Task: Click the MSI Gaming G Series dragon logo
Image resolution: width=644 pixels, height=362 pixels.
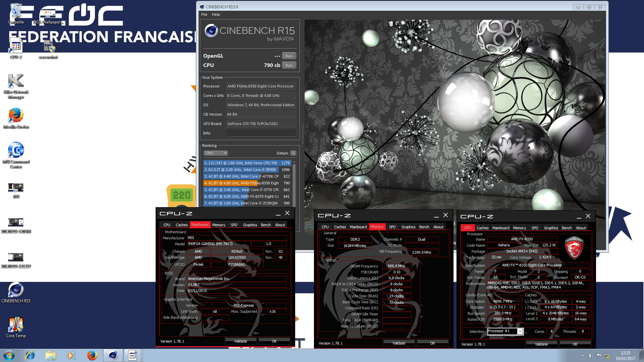Action: click(574, 247)
